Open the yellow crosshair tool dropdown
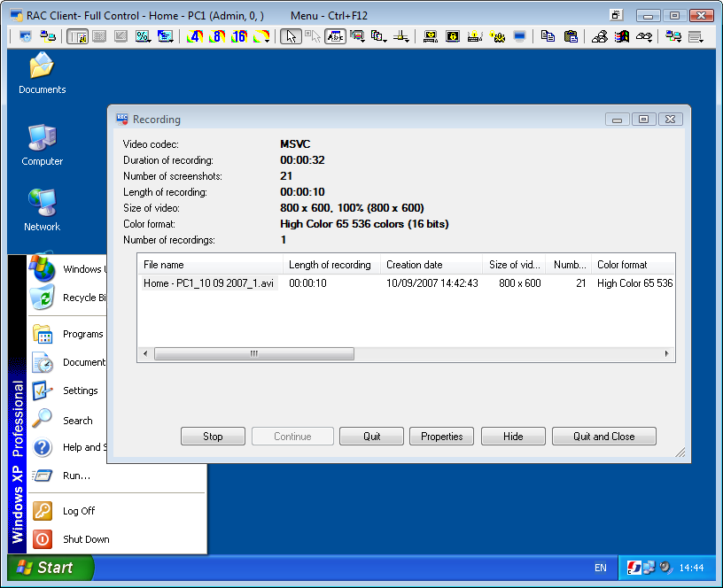This screenshot has height=588, width=723. [401, 36]
